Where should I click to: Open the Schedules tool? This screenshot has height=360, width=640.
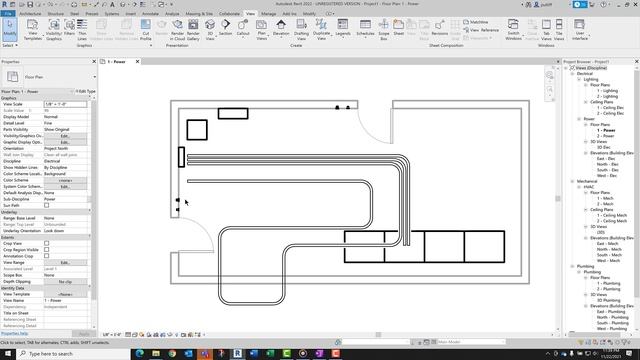[x=365, y=28]
